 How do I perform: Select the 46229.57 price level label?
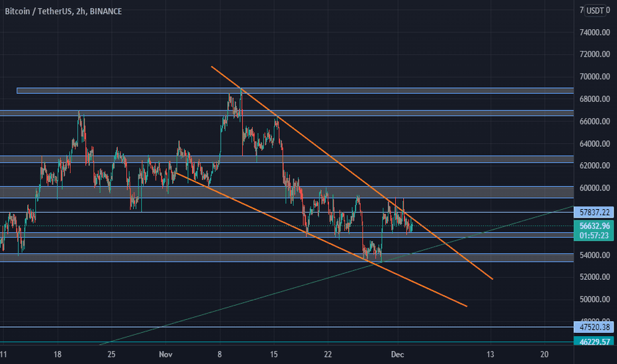coord(594,341)
